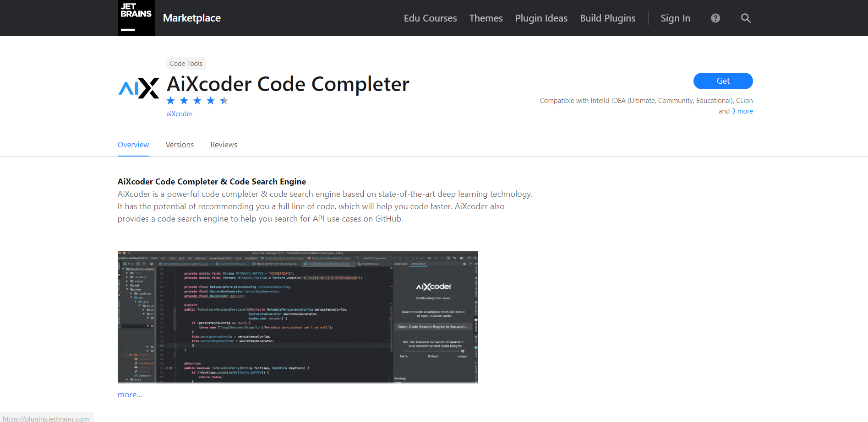Open the help question mark icon

715,18
